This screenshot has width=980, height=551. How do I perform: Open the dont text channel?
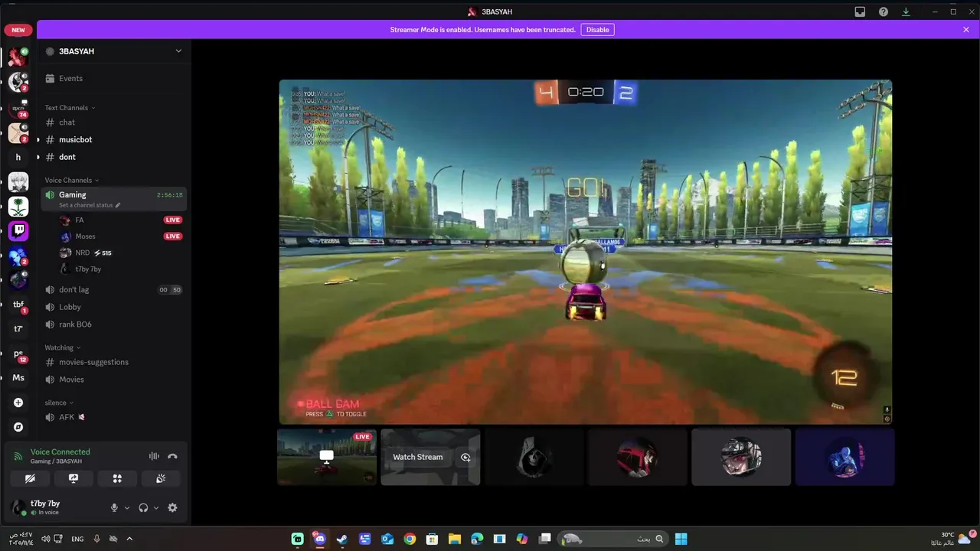pyautogui.click(x=113, y=157)
